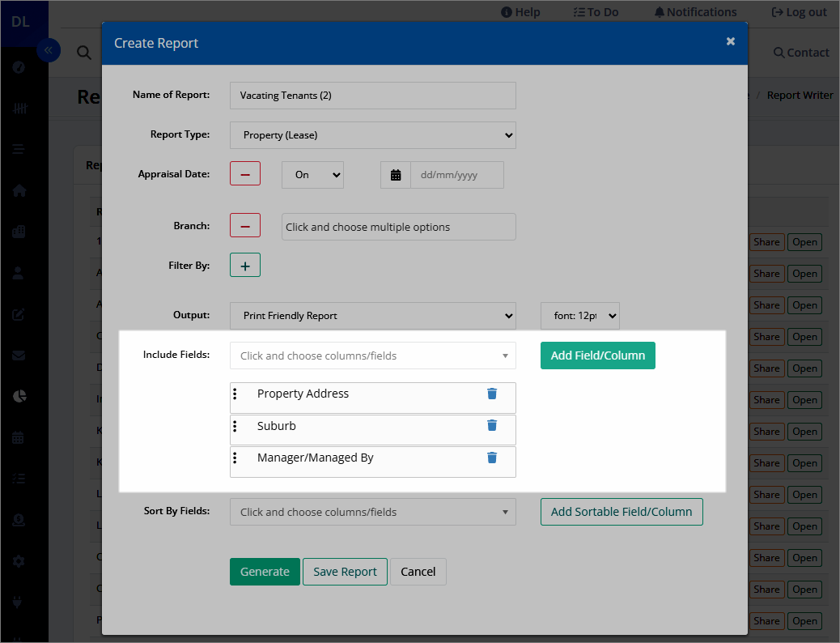
Task: Open the mail/messages sidebar icon
Action: click(18, 355)
